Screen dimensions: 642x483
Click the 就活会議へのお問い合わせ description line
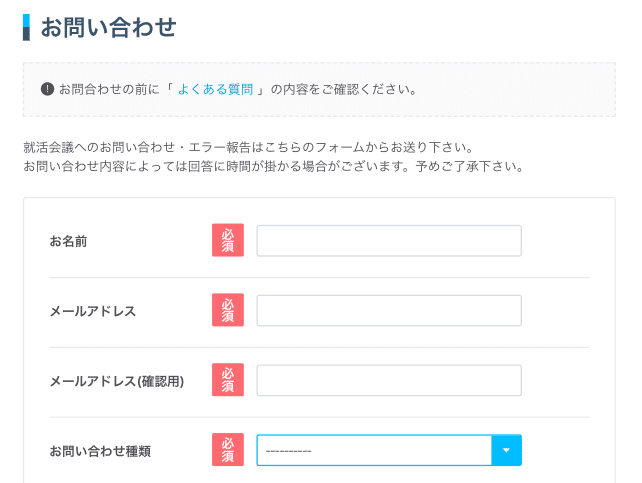click(x=249, y=147)
